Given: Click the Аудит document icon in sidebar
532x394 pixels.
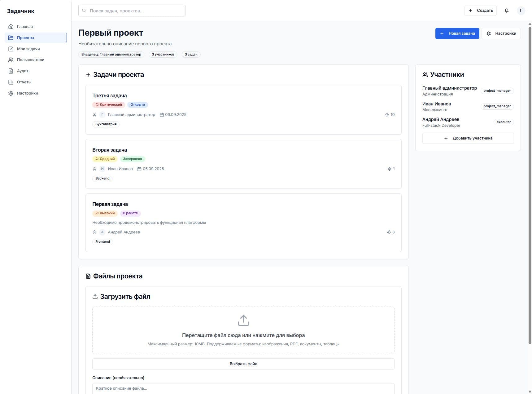Looking at the screenshot, I should (x=11, y=71).
